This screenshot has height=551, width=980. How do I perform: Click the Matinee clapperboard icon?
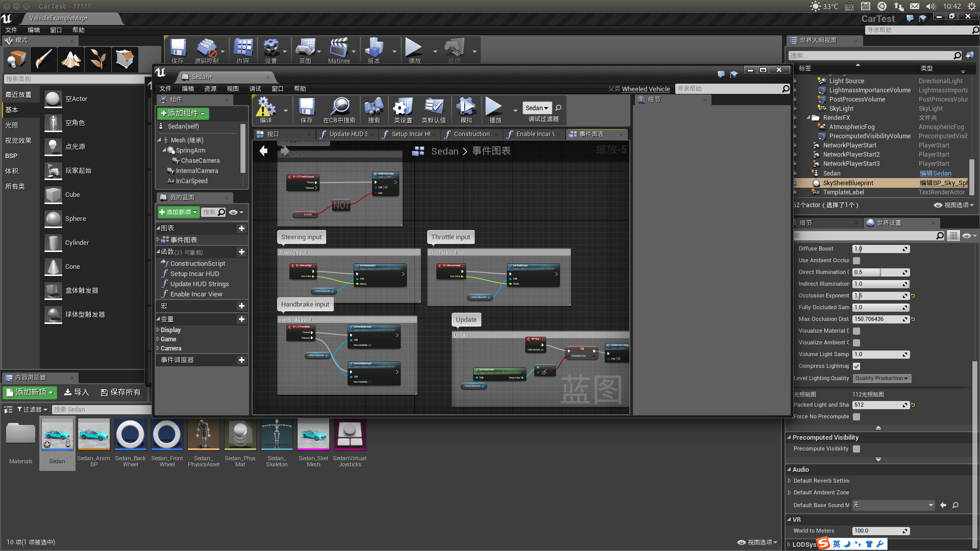click(339, 50)
